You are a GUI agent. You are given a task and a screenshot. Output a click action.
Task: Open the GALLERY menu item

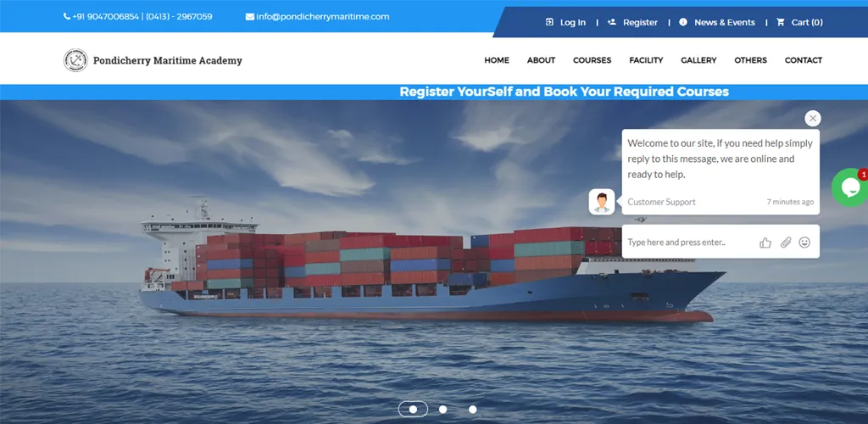point(698,60)
